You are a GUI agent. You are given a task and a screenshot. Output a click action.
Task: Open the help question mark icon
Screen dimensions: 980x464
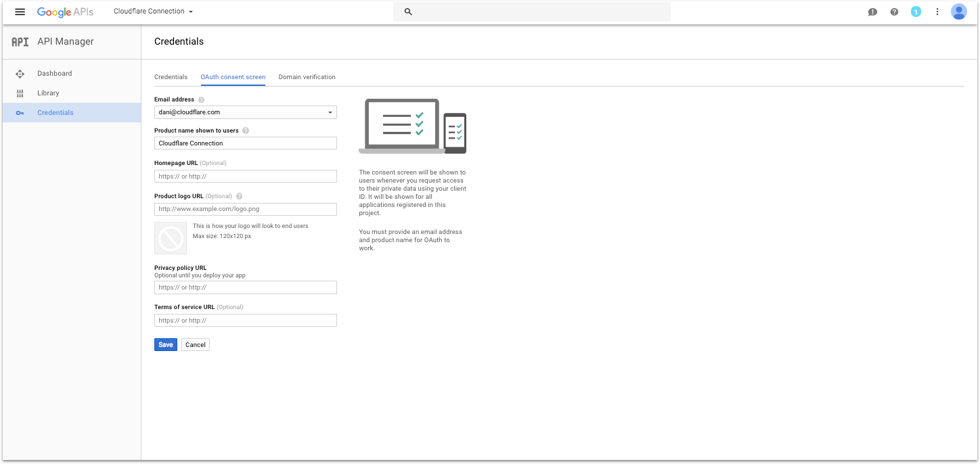pos(894,11)
